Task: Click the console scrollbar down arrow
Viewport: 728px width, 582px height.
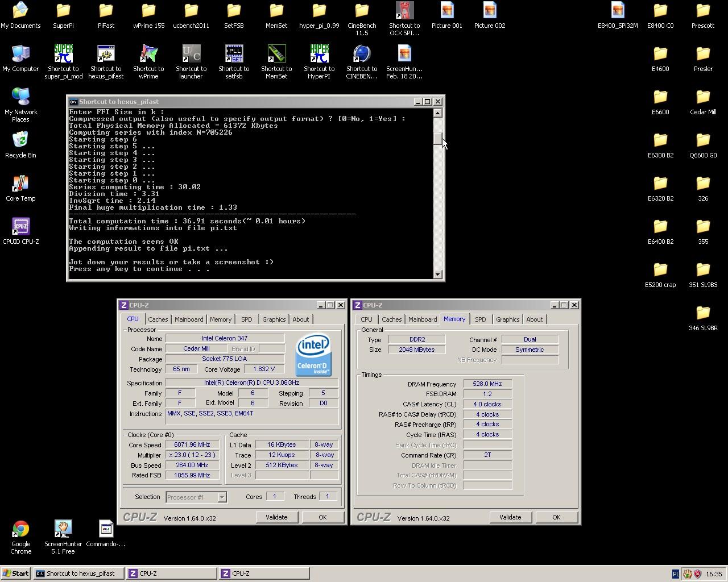Action: click(437, 275)
